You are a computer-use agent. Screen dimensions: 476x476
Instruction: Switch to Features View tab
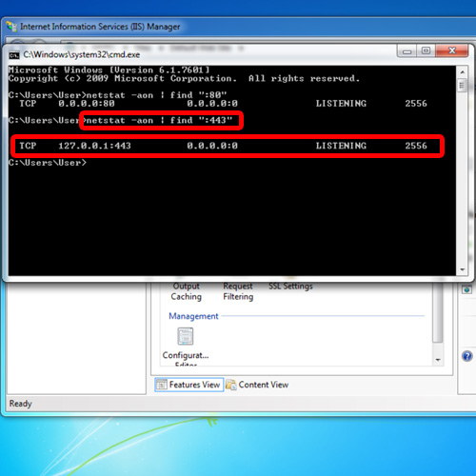[188, 385]
